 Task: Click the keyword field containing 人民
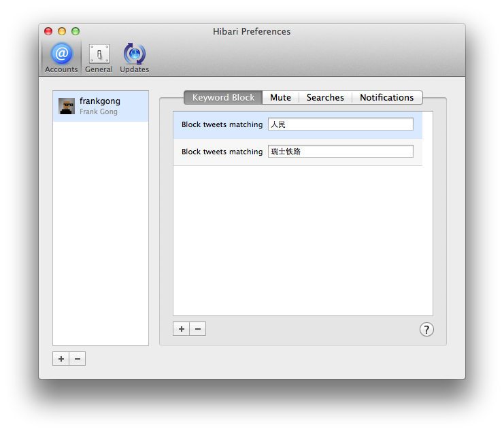coord(340,124)
